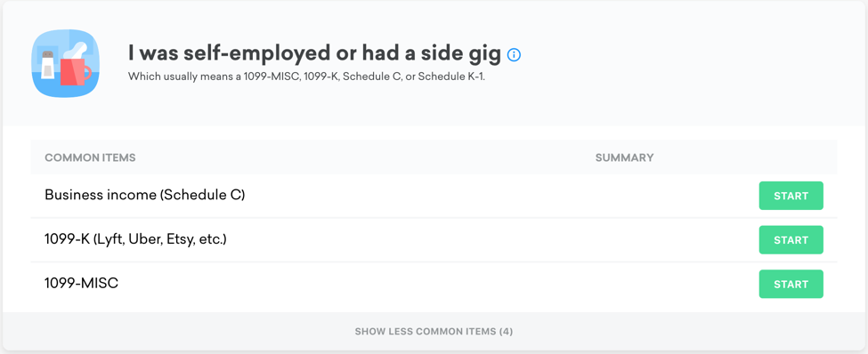Start the 1099-K item
The width and height of the screenshot is (868, 354).
(791, 240)
